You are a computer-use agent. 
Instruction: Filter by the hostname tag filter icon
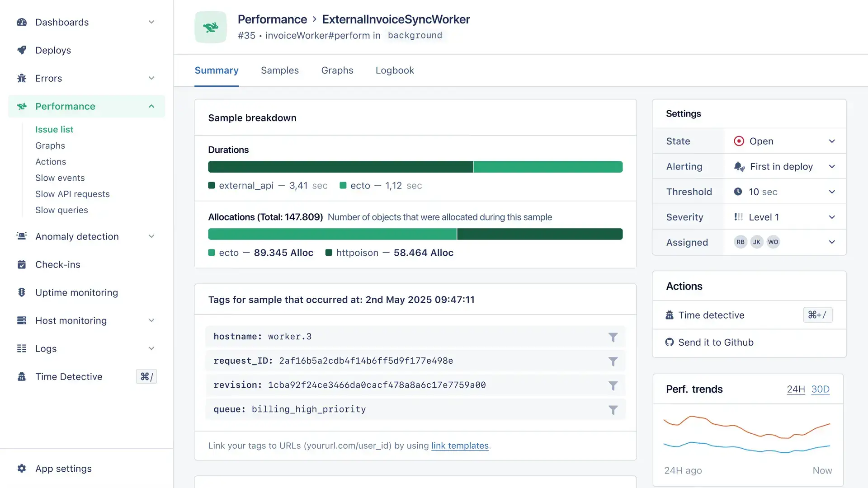pos(613,337)
